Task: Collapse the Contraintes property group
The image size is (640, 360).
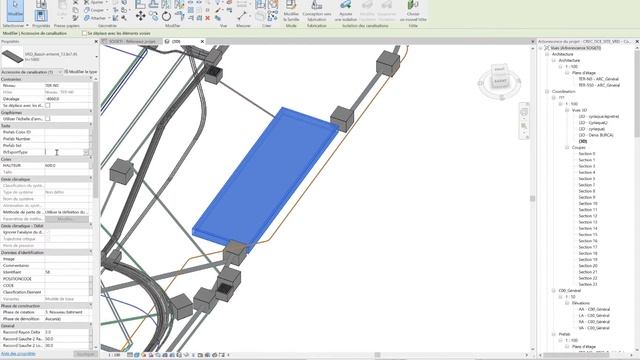Action: click(x=91, y=79)
